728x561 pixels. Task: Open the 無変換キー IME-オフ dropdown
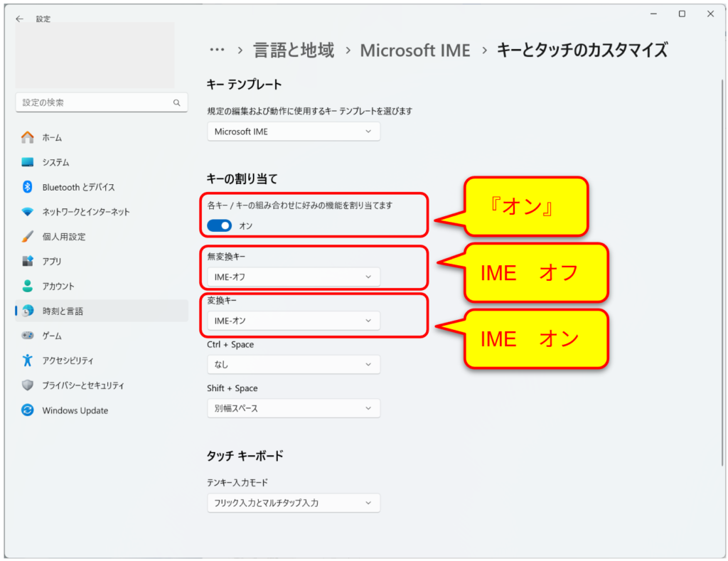(x=294, y=277)
